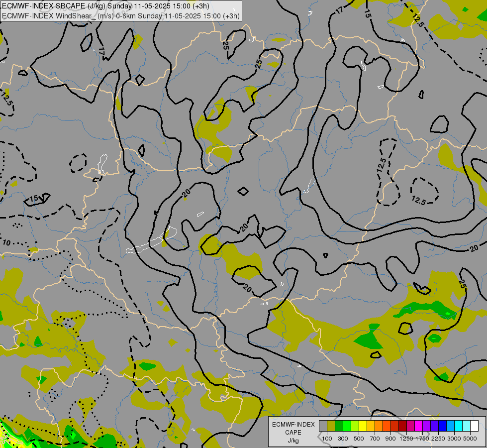Viewport: 487px width, 448px height.
Task: Click the legend value 5000
Action: 470,439
